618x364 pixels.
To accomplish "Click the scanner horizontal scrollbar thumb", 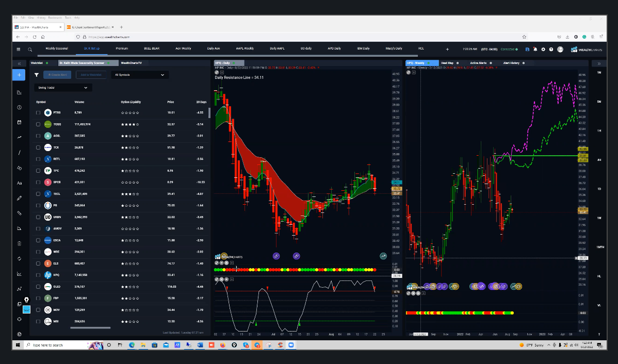I will pos(90,327).
